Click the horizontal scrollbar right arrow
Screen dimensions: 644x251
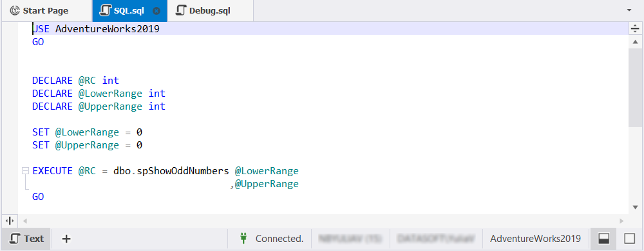pyautogui.click(x=622, y=221)
